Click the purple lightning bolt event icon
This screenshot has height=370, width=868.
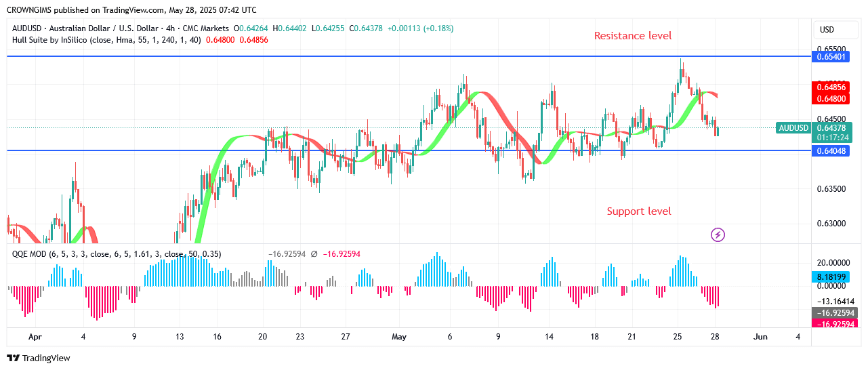[718, 235]
